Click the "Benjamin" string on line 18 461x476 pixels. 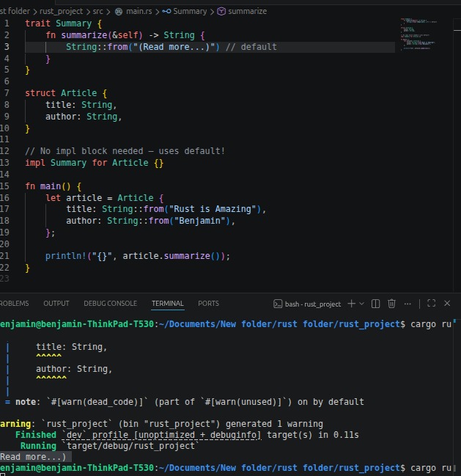point(199,221)
